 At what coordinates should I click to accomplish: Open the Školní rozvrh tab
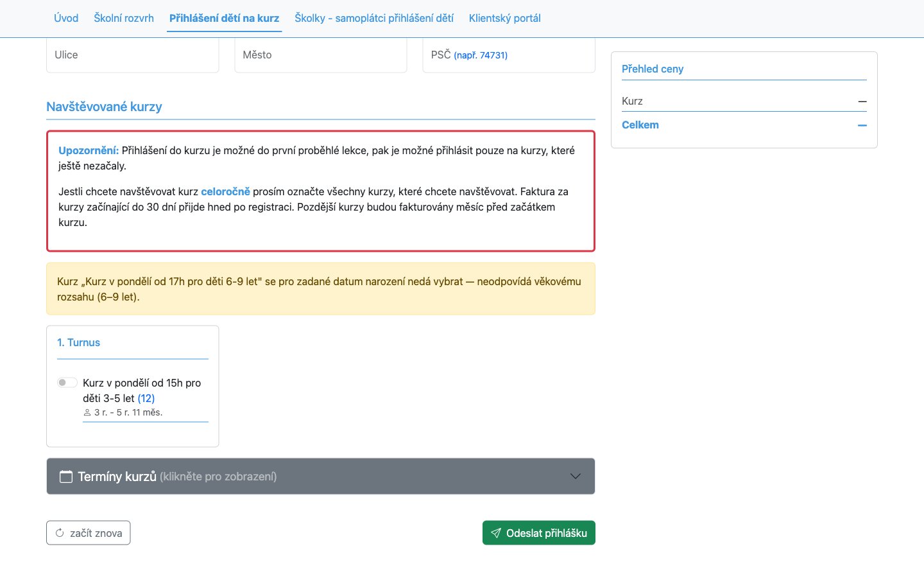[x=124, y=18]
